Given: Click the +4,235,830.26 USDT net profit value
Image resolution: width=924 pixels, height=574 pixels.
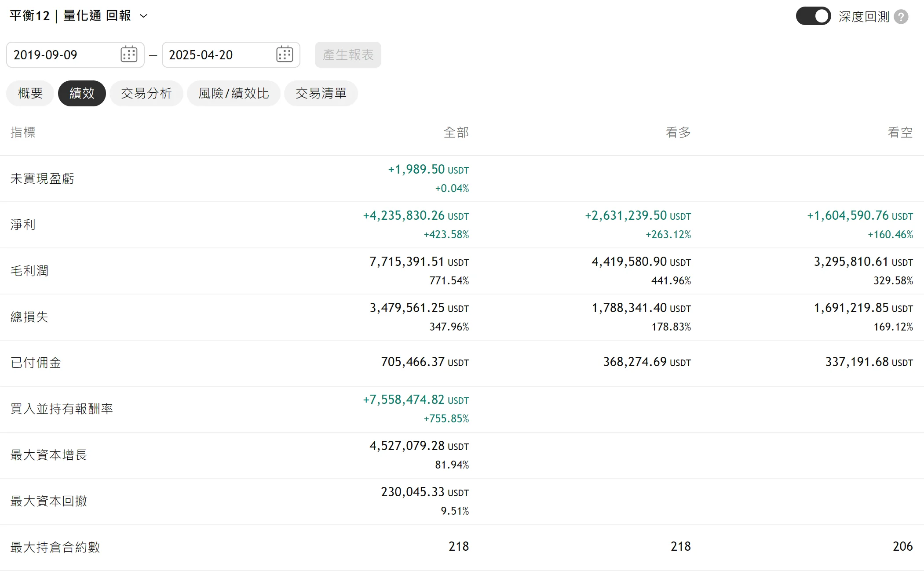Looking at the screenshot, I should tap(416, 216).
